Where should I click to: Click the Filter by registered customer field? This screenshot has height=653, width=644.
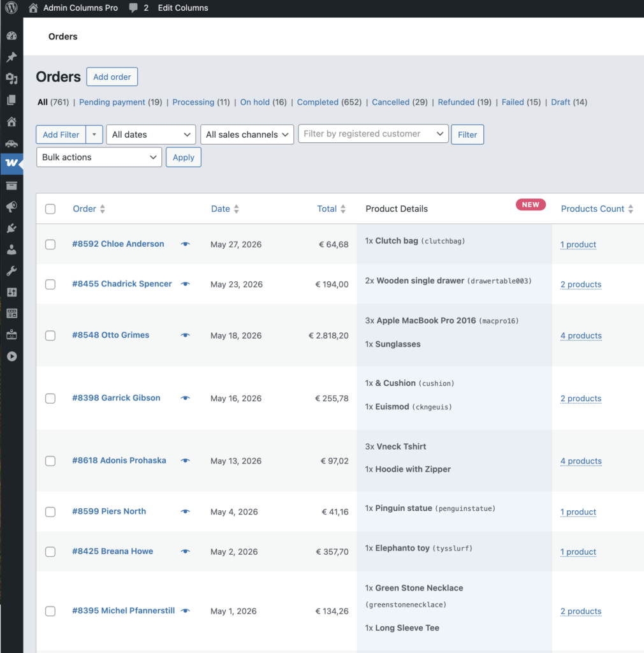tap(372, 134)
